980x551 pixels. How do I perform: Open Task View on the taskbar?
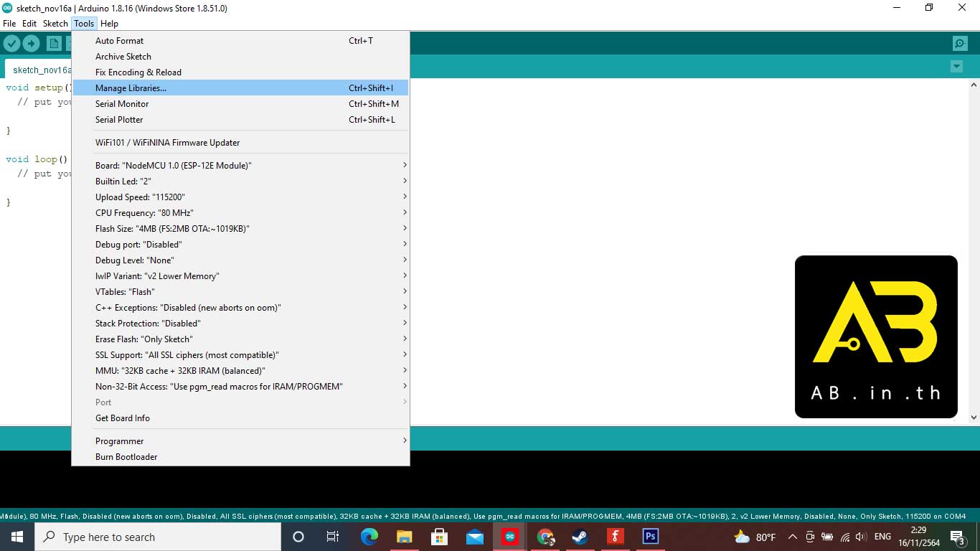click(333, 537)
